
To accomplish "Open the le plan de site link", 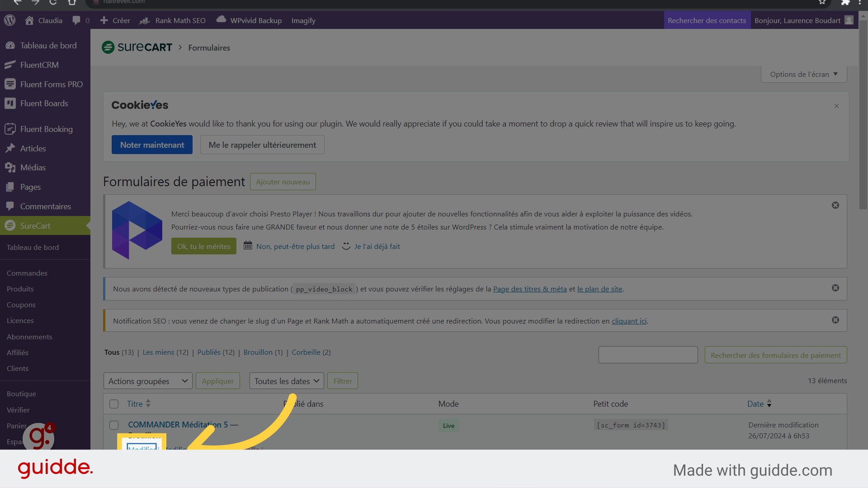I will [x=599, y=289].
